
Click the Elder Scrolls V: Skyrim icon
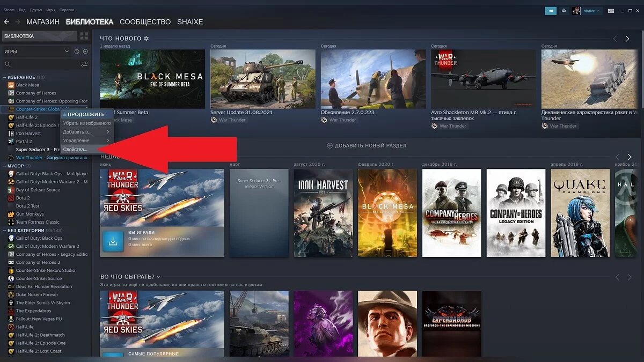pyautogui.click(x=11, y=302)
